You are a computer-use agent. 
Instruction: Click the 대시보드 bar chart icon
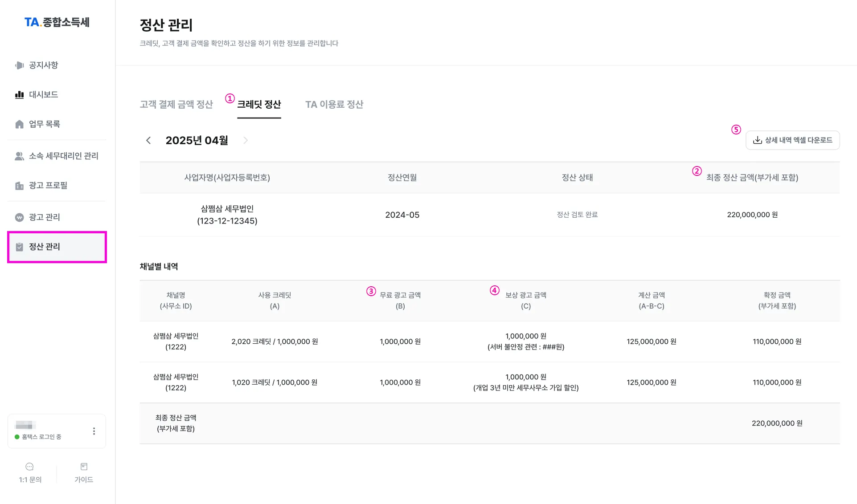pyautogui.click(x=19, y=94)
